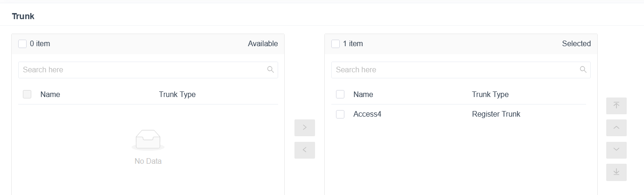The height and width of the screenshot is (195, 644).
Task: Click Name column header in Available table
Action: 50,94
